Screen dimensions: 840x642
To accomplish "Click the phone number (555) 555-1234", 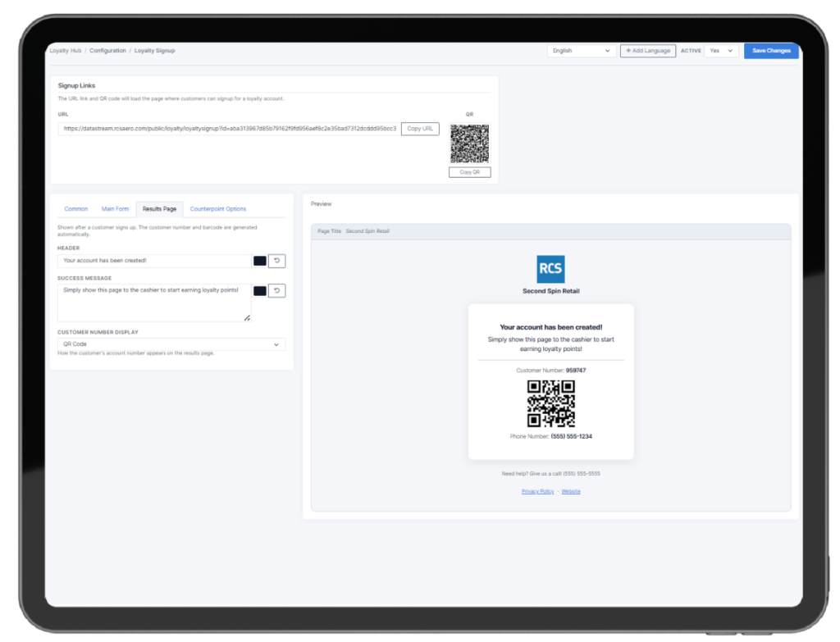I will pos(571,436).
